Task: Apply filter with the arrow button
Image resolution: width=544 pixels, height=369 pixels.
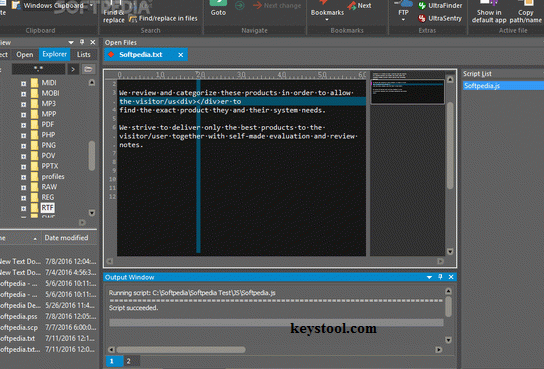Action: pyautogui.click(x=73, y=69)
